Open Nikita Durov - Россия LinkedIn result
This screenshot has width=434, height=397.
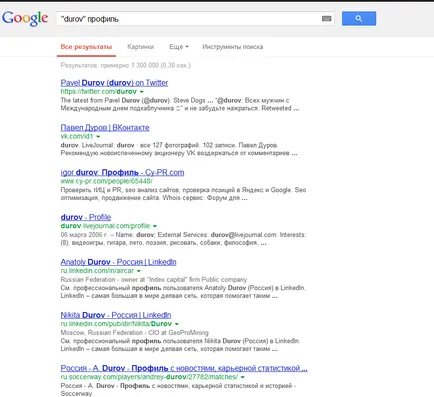point(116,315)
